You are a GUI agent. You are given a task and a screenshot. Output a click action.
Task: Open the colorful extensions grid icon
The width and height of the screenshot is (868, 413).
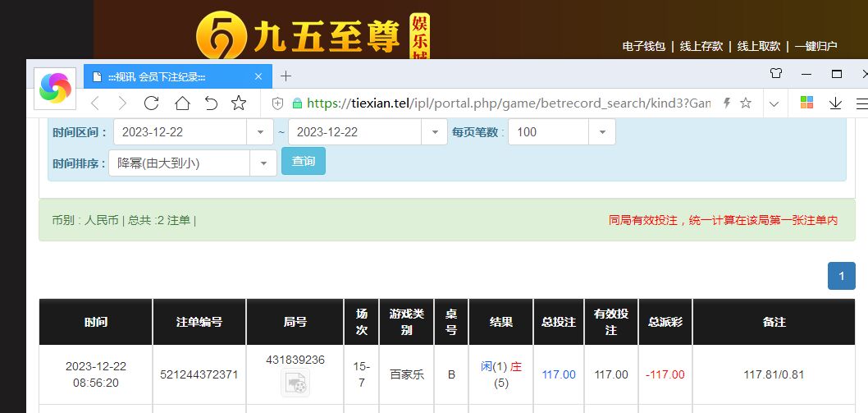(x=806, y=103)
